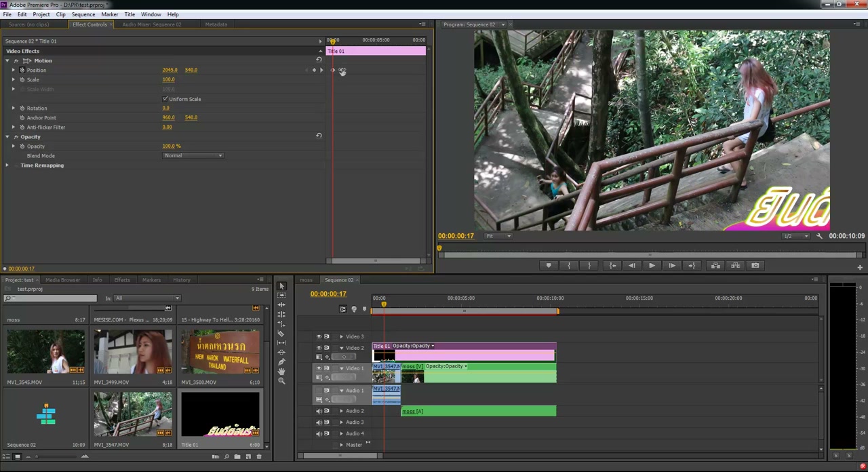The width and height of the screenshot is (868, 472).
Task: Click the Position X value 2045.0
Action: click(170, 71)
